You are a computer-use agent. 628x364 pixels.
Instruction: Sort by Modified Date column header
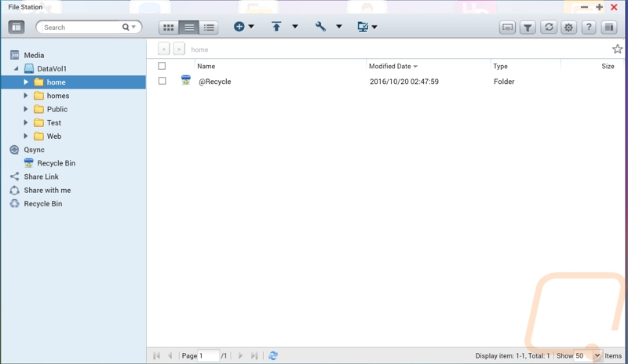click(389, 66)
